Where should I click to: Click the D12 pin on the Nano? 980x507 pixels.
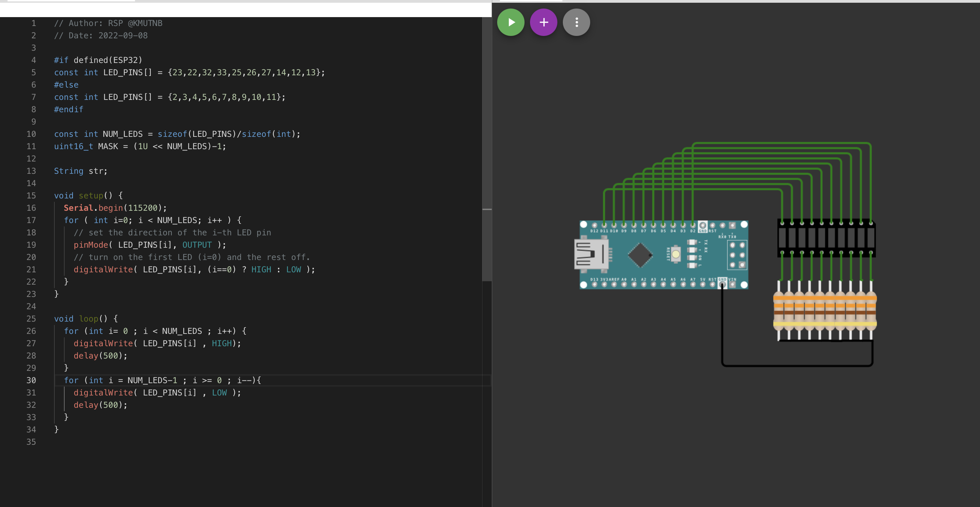[x=594, y=225]
